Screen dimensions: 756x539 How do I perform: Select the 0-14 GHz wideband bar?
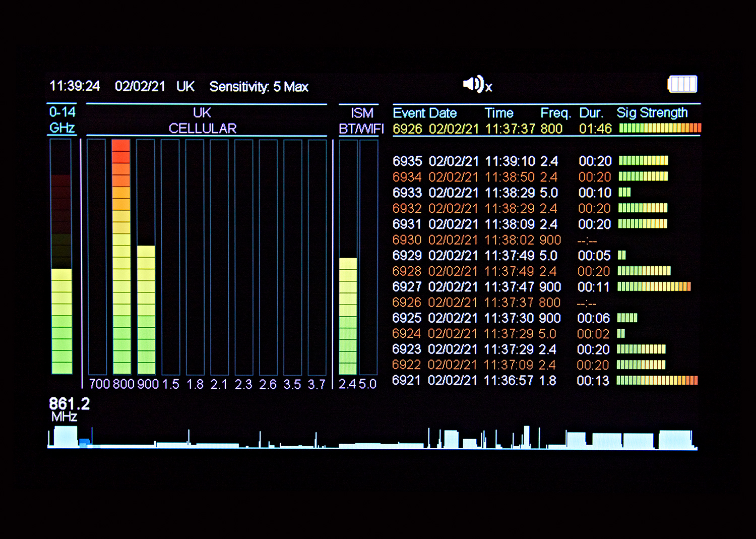pos(61,257)
